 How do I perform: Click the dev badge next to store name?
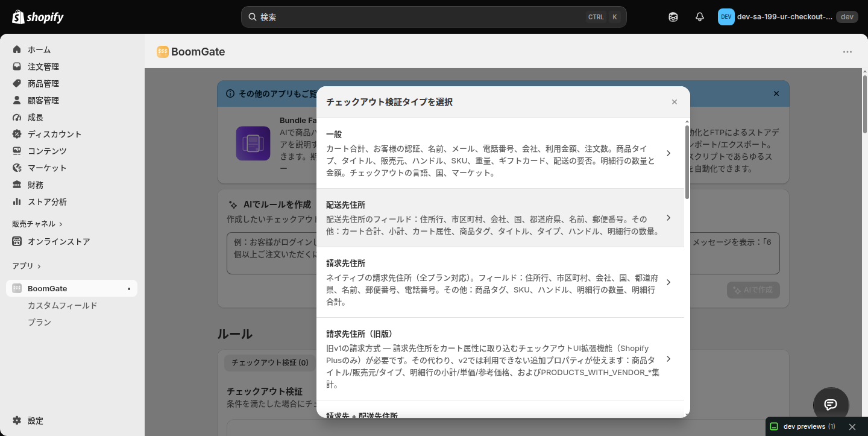[847, 17]
